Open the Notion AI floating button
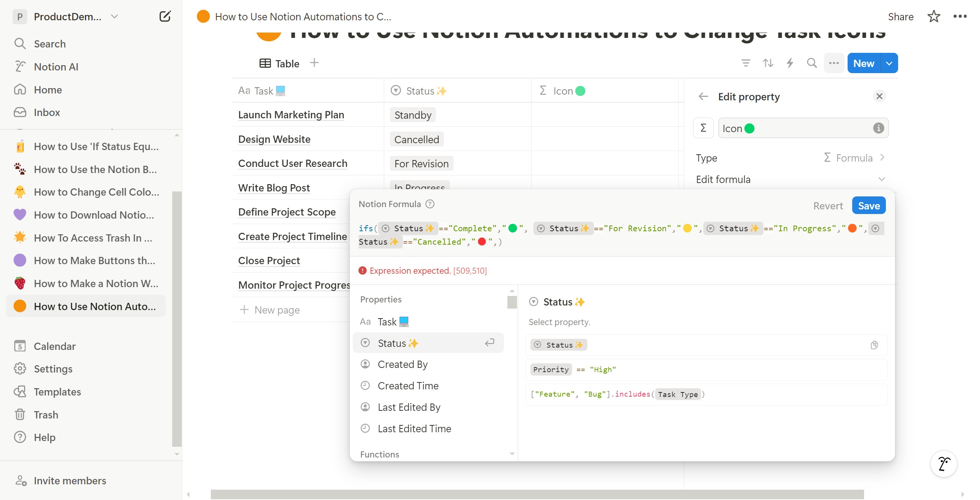The image size is (980, 500). coord(943,464)
